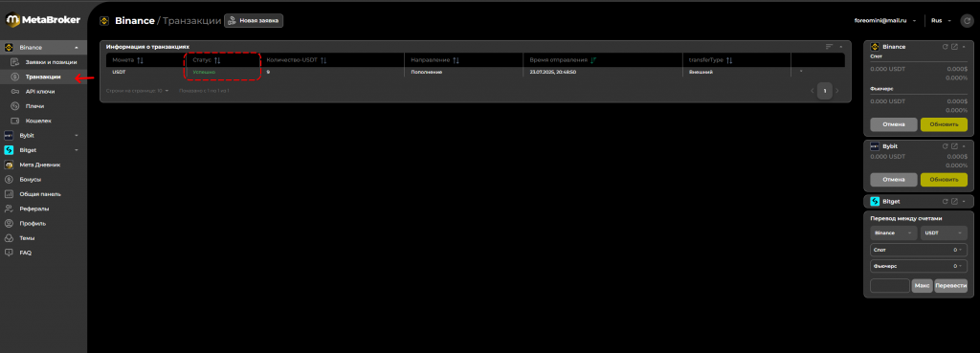The width and height of the screenshot is (980, 353).
Task: Sort table by Монета column
Action: (140, 60)
